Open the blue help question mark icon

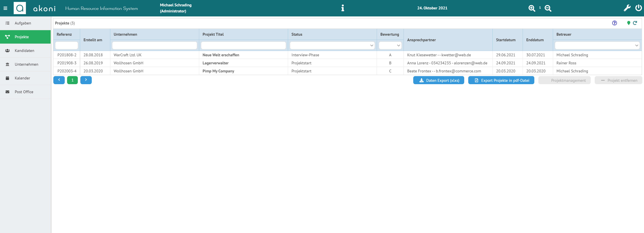coord(614,23)
